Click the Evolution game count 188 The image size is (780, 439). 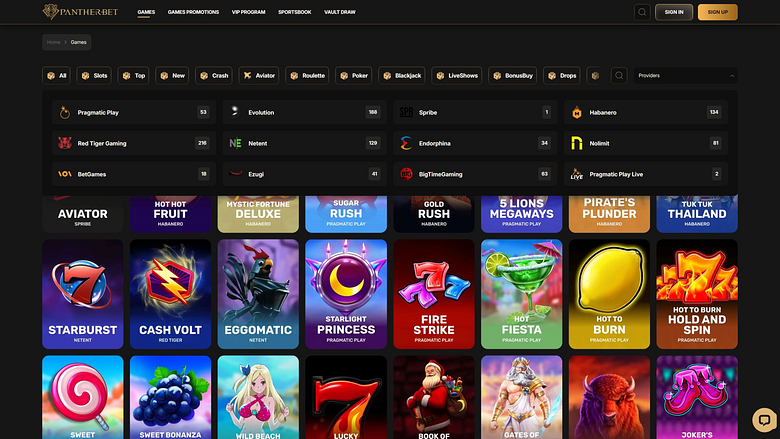point(373,112)
